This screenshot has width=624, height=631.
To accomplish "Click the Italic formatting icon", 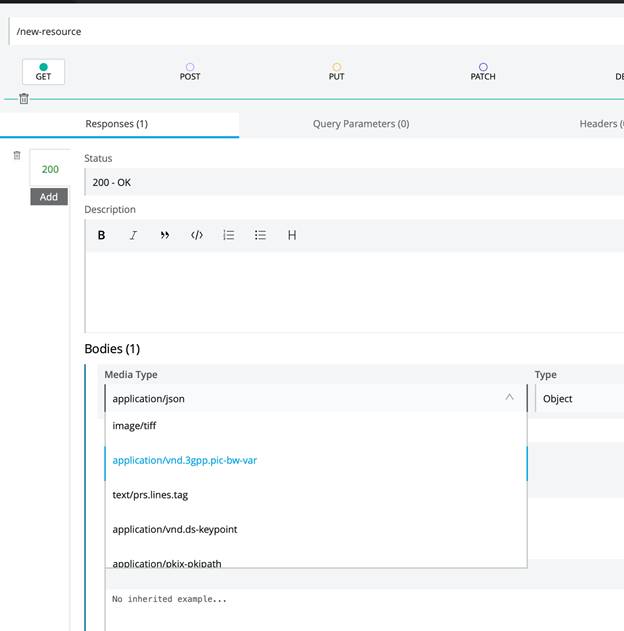I will coord(133,235).
